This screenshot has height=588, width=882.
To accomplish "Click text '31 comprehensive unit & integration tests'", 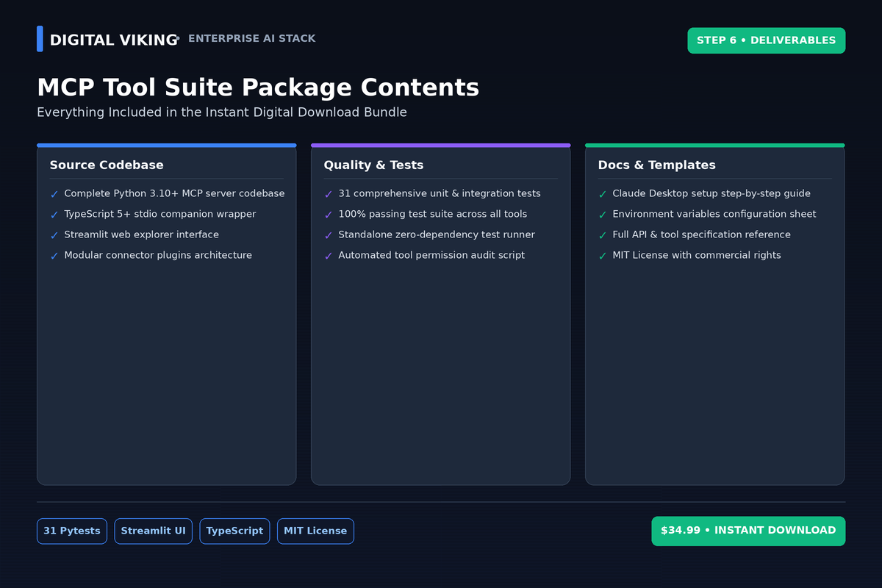I will 440,194.
